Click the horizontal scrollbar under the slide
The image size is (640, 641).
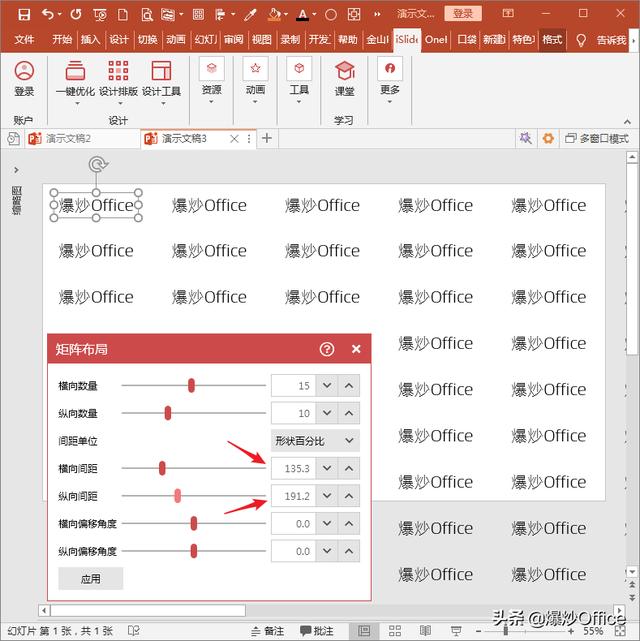point(148,610)
